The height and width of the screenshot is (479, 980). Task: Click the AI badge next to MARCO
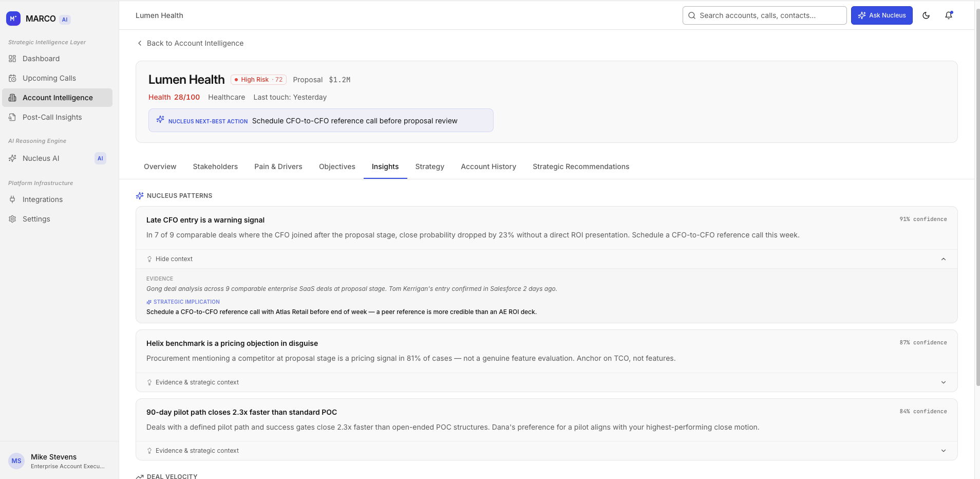click(x=65, y=20)
